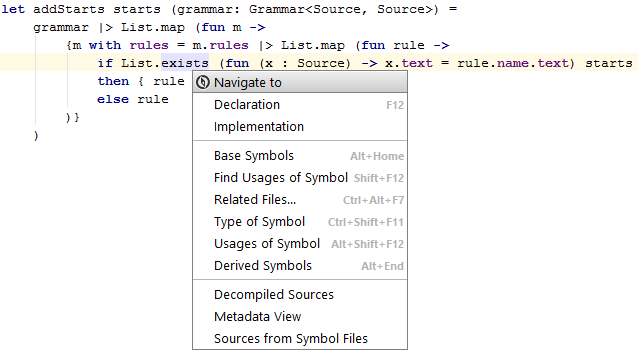Screen dimensions: 638x362
Task: Click 'starts' at end of if line
Action: click(x=609, y=63)
